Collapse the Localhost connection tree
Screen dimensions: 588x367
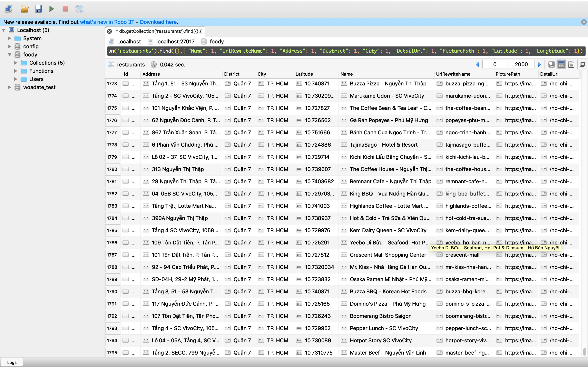tap(3, 30)
